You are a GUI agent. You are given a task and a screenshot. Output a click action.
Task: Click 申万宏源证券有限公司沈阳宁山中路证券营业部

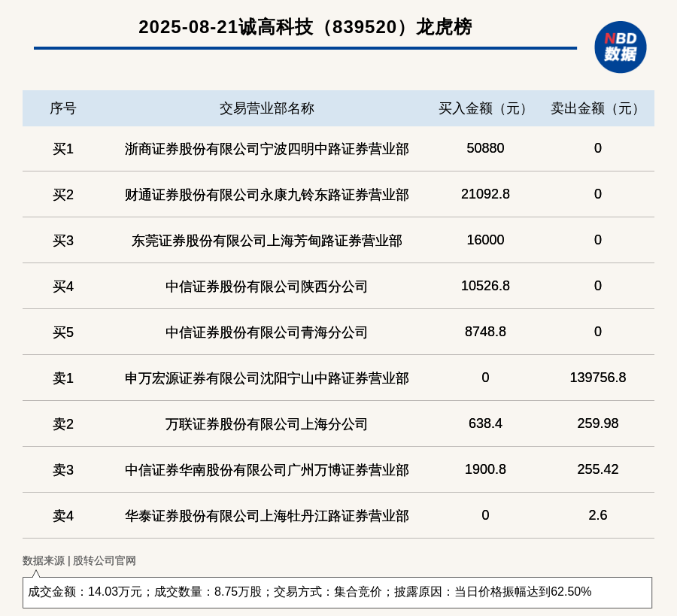pyautogui.click(x=266, y=378)
